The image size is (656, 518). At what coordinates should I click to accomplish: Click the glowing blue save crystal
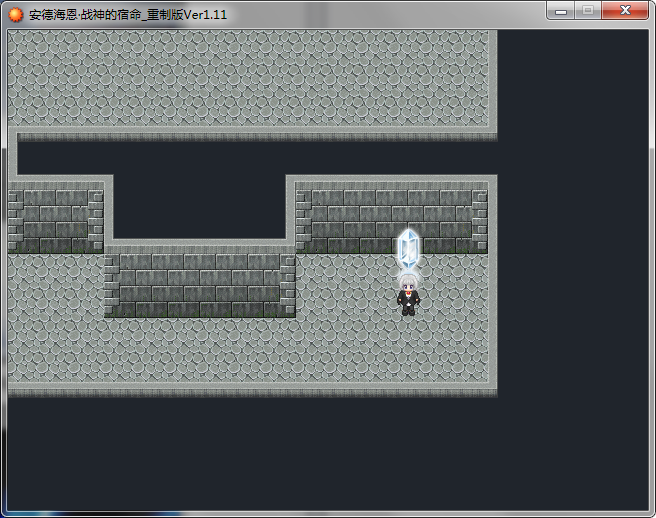408,249
